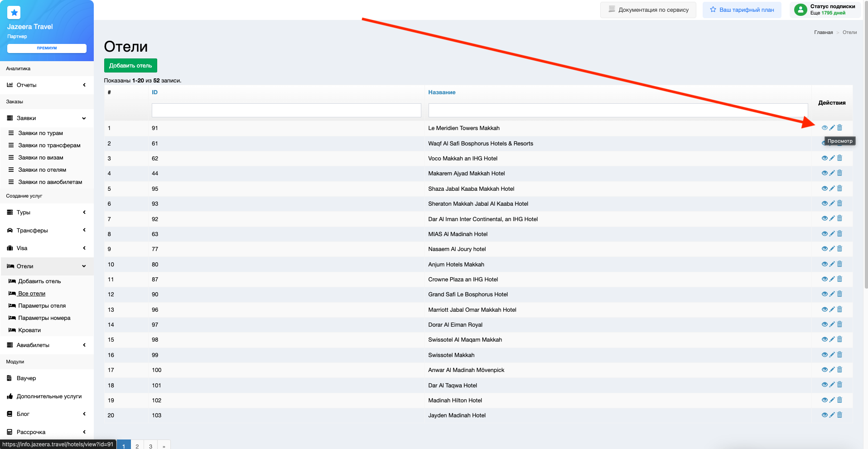Edit the Swissotel Makkah entry
This screenshot has width=868, height=449.
[x=832, y=355]
